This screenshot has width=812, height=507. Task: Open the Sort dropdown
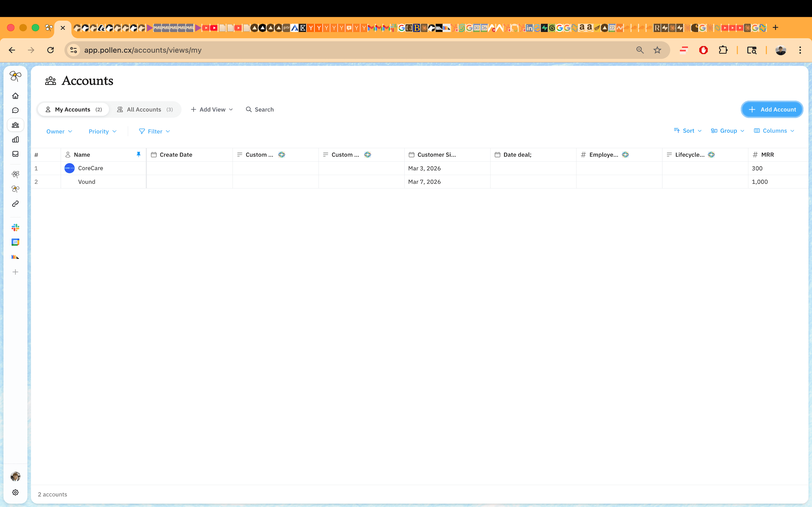pos(688,131)
